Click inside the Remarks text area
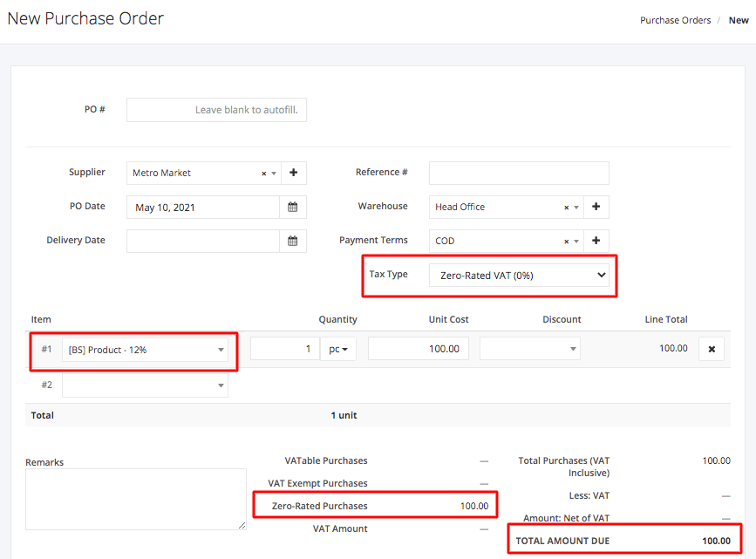Viewport: 756px width, 559px height. coord(135,499)
